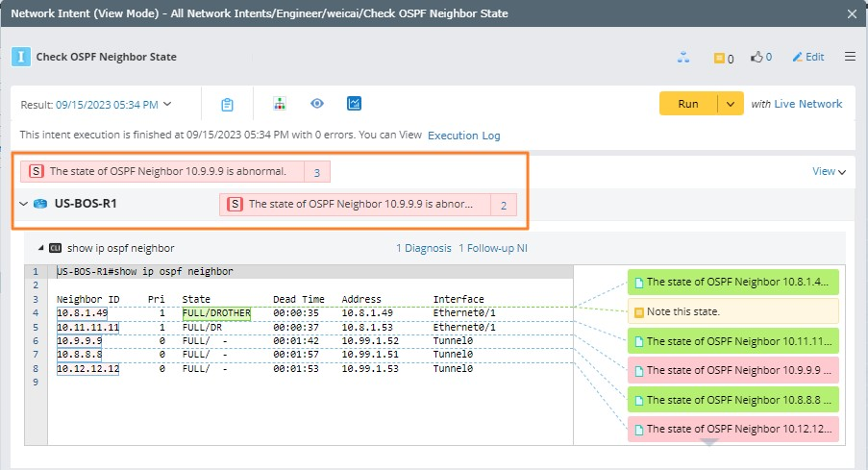Click the yellow comment count icon
Image resolution: width=868 pixels, height=470 pixels.
click(723, 58)
